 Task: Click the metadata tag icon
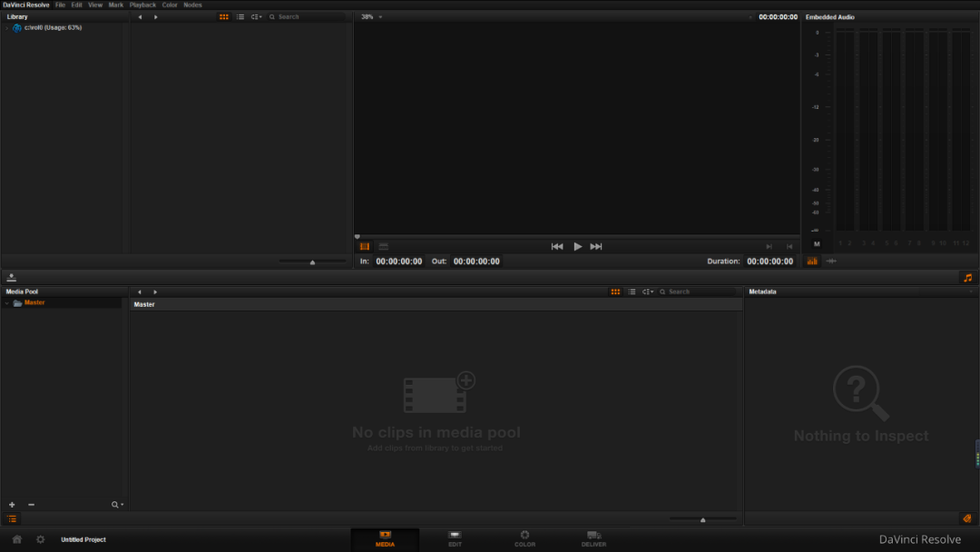click(x=967, y=518)
